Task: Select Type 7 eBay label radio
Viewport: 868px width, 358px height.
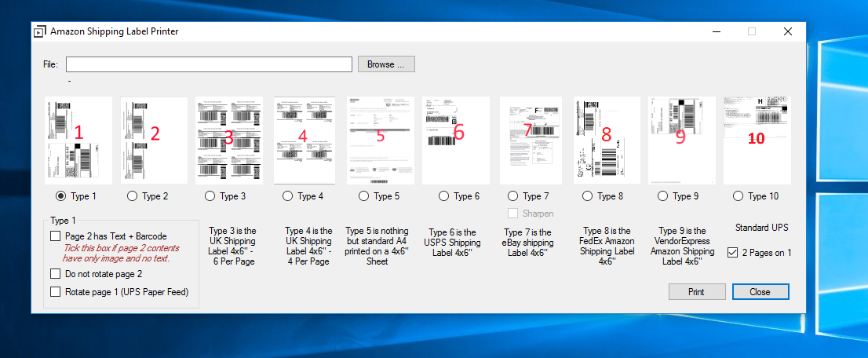Action: tap(512, 195)
